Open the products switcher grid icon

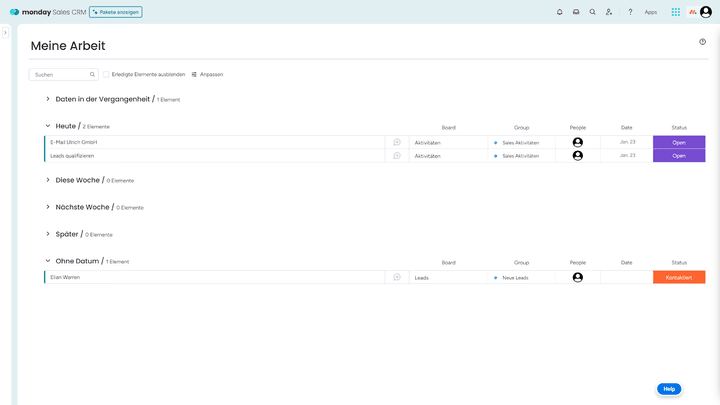point(676,12)
